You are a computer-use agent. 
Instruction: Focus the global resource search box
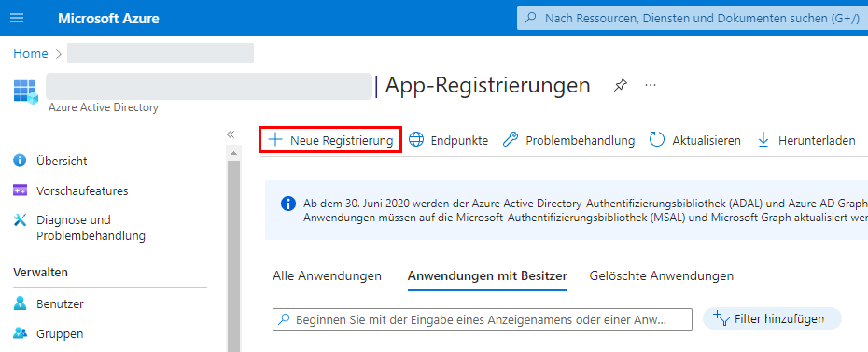pos(692,19)
